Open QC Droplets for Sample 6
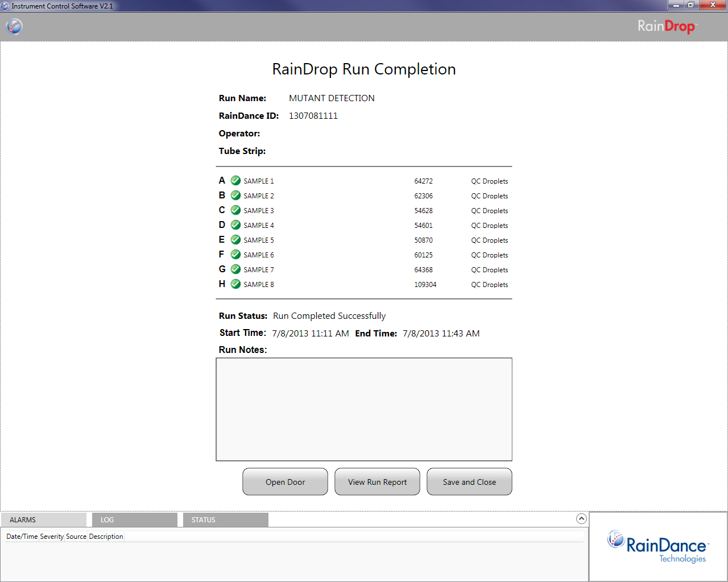728x582 pixels. coord(489,255)
